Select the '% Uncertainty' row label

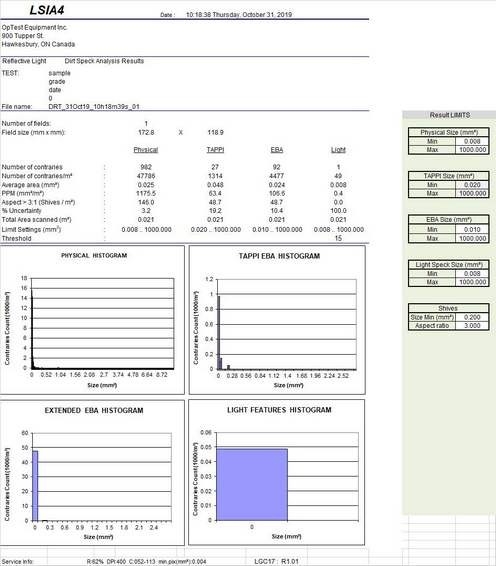22,211
